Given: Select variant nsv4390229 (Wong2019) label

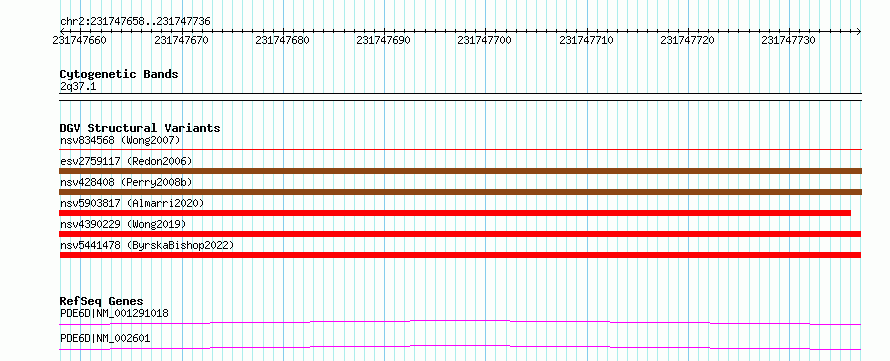Looking at the screenshot, I should point(123,224).
